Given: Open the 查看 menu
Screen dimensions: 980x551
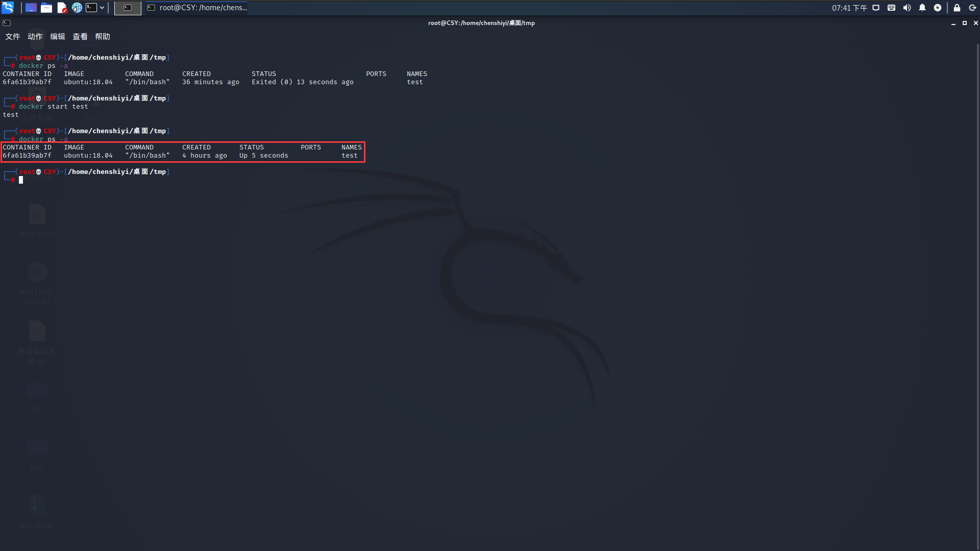Looking at the screenshot, I should [80, 37].
